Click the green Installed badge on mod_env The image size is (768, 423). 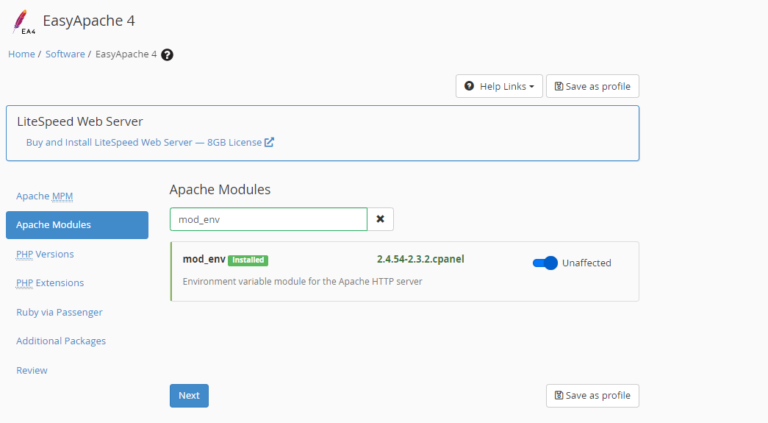click(248, 260)
